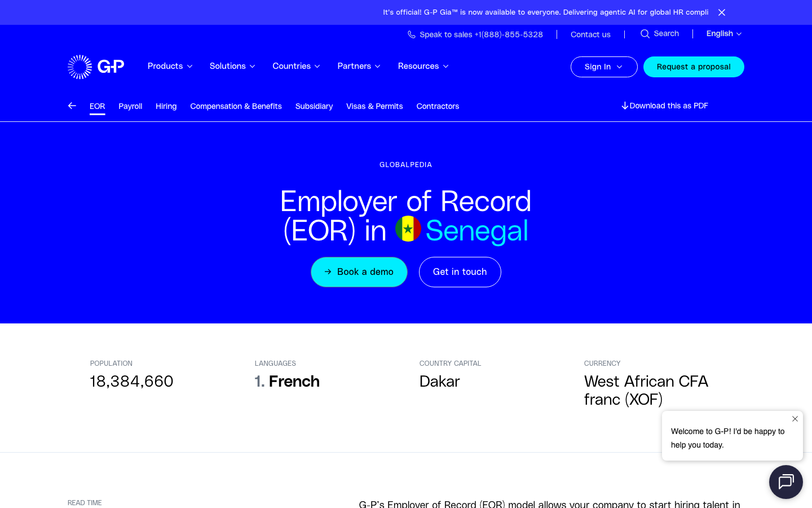Select the EOR tab
Screen dimensions: 812x508
pos(97,106)
